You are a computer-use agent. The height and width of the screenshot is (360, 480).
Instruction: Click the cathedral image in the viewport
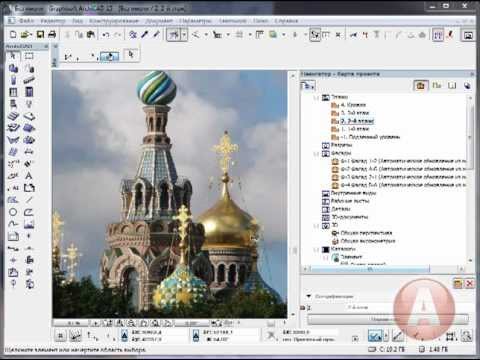pos(169,194)
